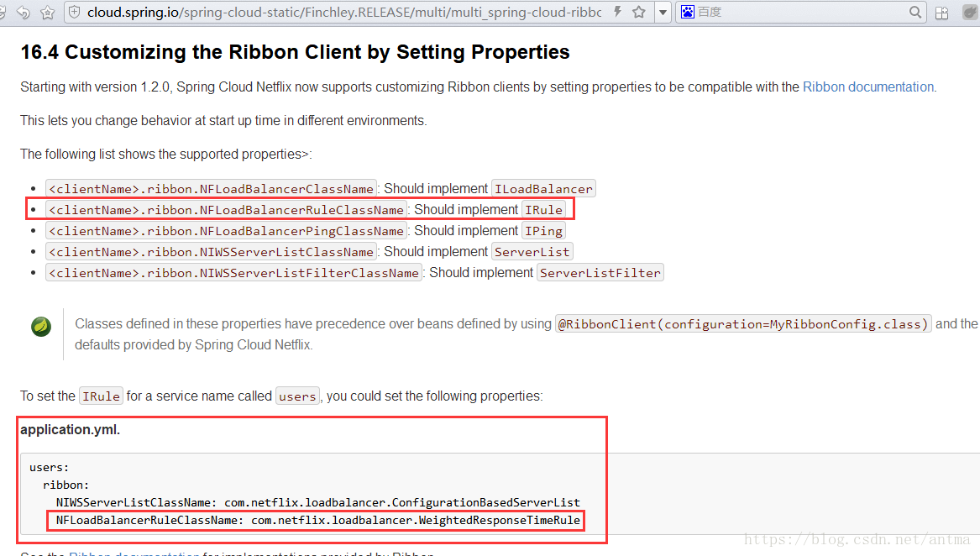Click the undo/back arrow icon in the toolbar

tap(24, 12)
